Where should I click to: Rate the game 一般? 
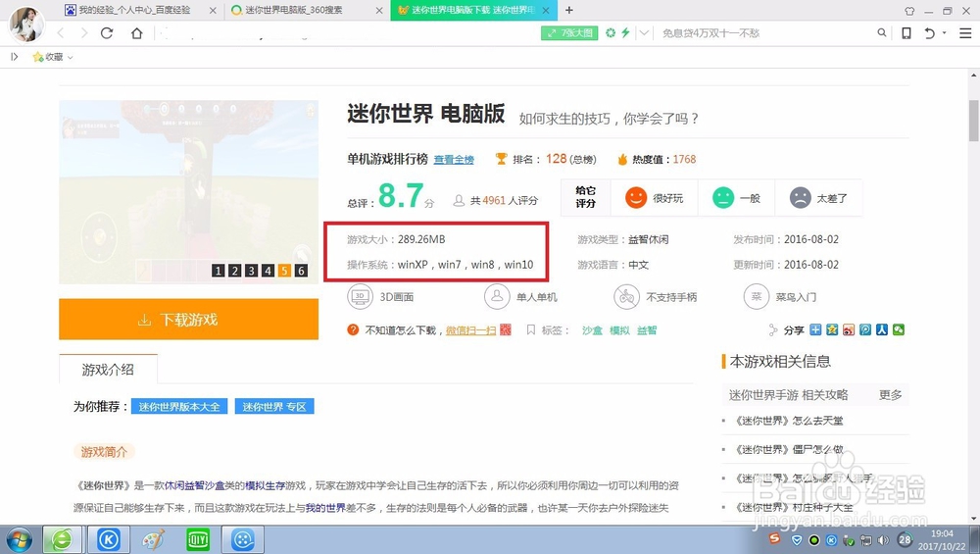pyautogui.click(x=736, y=198)
